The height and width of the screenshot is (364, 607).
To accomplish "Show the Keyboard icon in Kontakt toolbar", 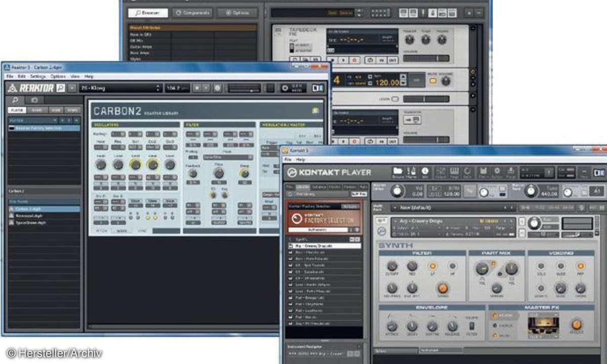I will click(454, 172).
